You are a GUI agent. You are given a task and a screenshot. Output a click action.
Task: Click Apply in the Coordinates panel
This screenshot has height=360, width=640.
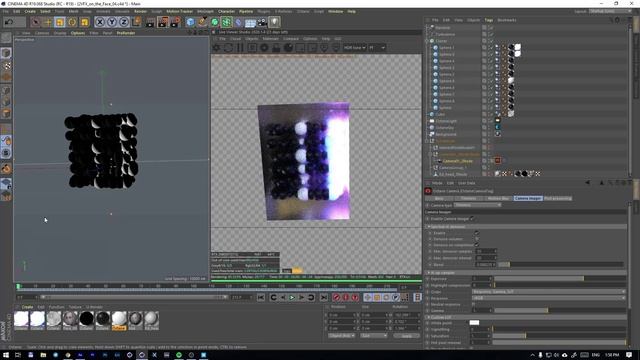point(407,336)
